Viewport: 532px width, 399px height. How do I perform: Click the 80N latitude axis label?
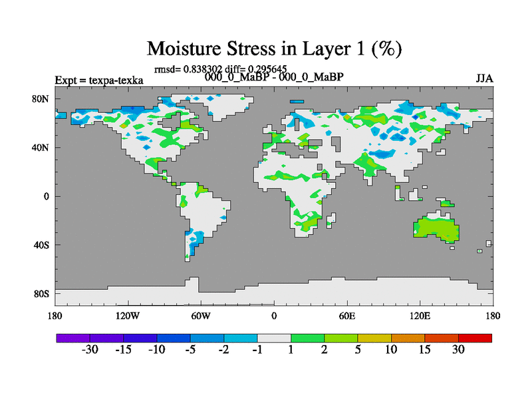coord(41,99)
